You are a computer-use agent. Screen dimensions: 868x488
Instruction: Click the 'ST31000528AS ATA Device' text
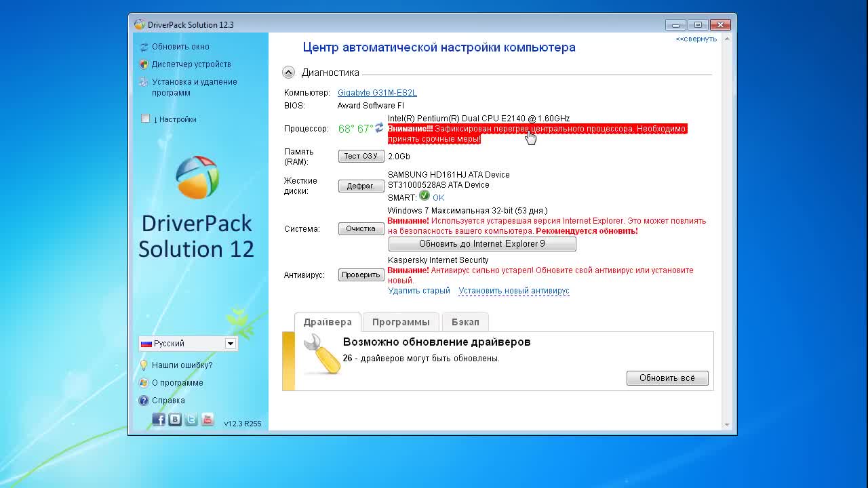(439, 185)
